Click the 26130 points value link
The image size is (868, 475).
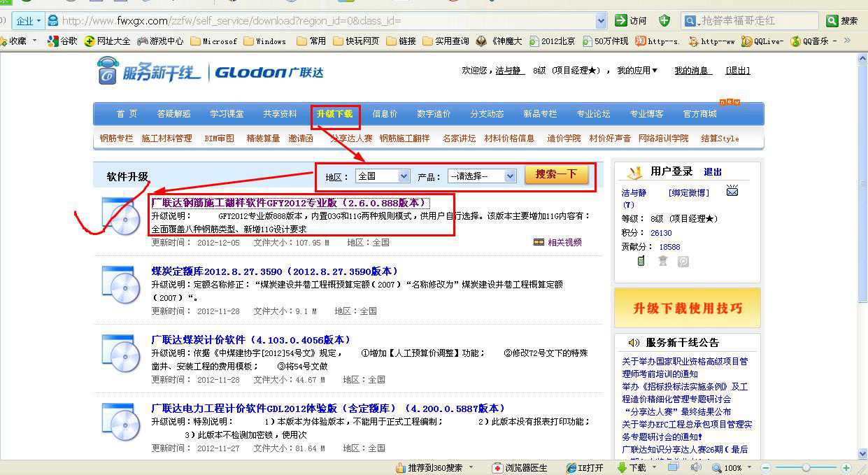(661, 233)
